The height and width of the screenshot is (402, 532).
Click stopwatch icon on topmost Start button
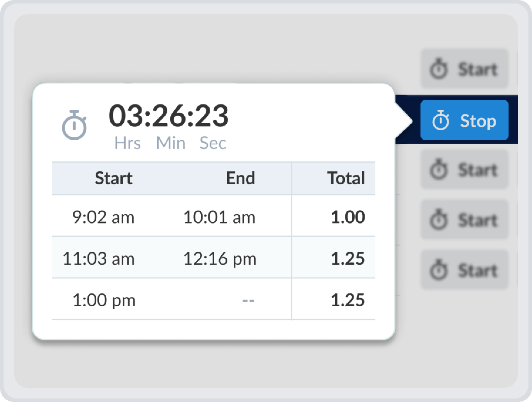point(439,69)
